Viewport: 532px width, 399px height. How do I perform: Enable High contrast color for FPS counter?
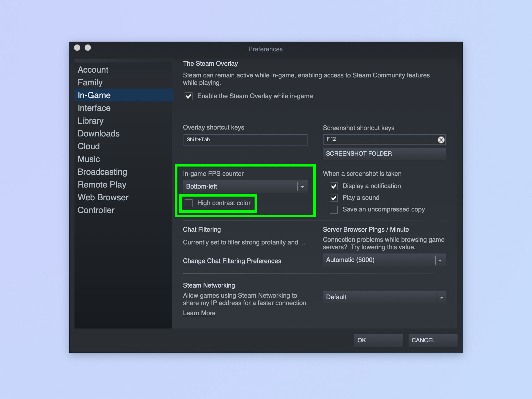point(189,203)
